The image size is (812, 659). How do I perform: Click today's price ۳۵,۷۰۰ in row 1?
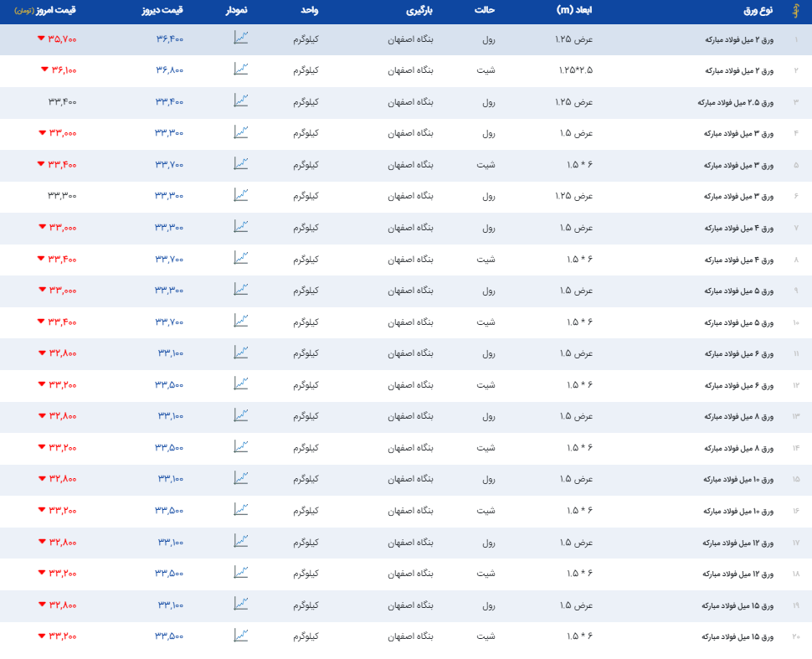(x=64, y=39)
